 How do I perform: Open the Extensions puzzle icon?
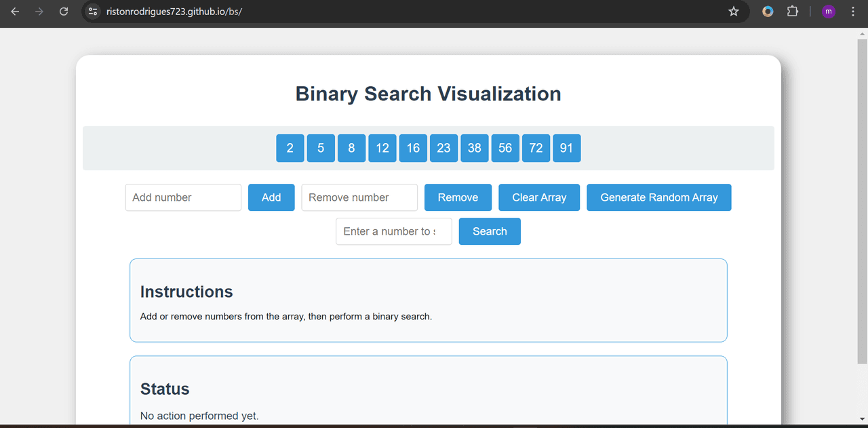(792, 12)
